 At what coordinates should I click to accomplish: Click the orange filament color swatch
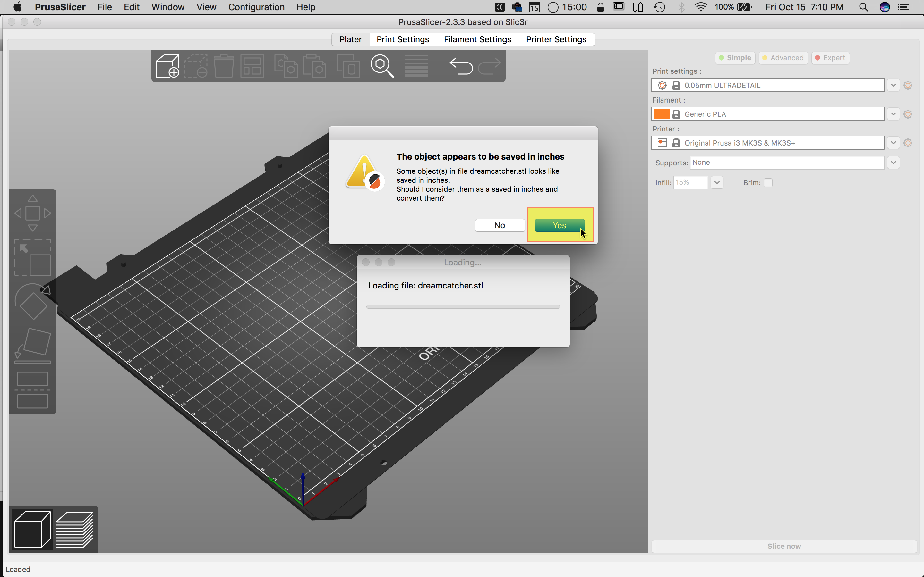coord(662,114)
